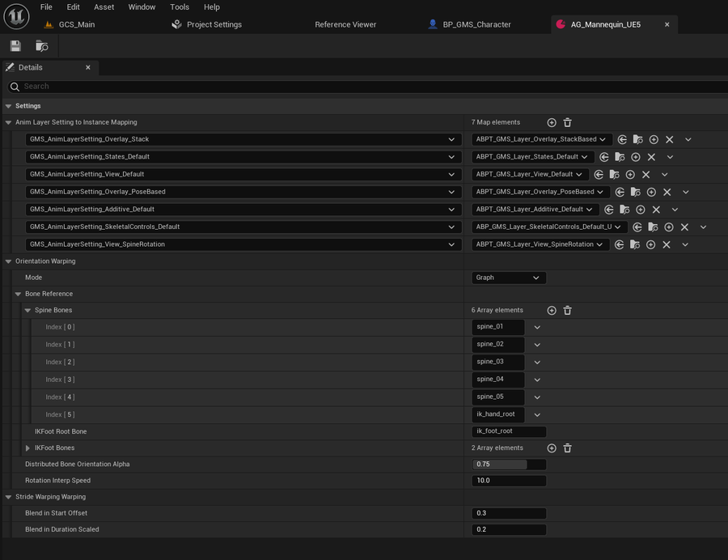
Task: Click Blend in Start Offset value field
Action: [509, 513]
